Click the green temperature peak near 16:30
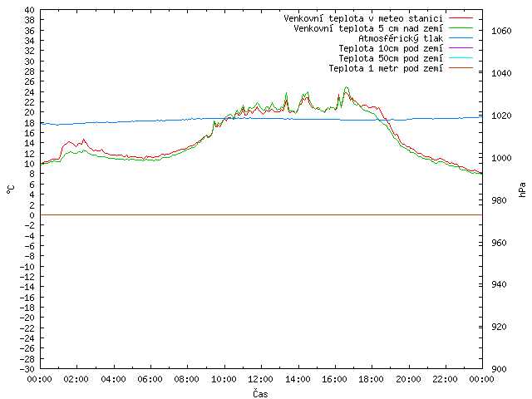 coord(347,87)
